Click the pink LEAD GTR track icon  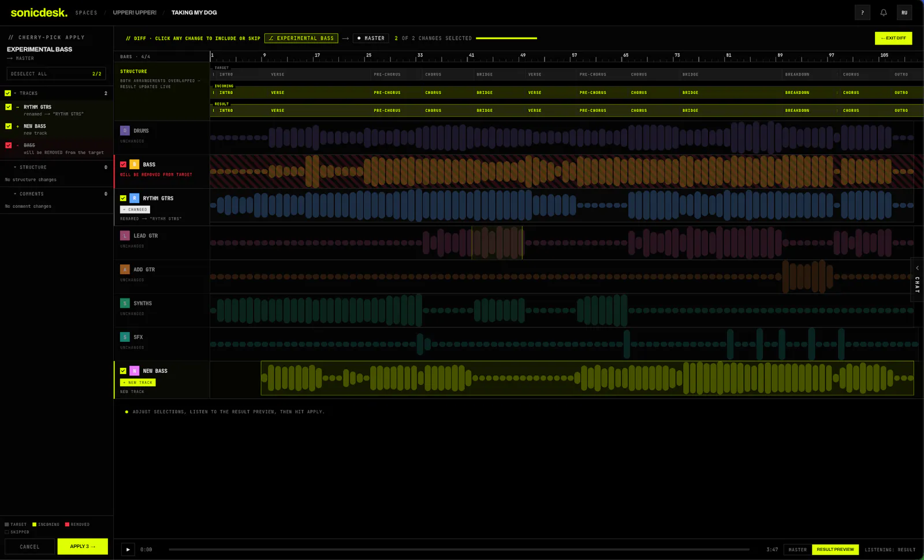(x=125, y=236)
